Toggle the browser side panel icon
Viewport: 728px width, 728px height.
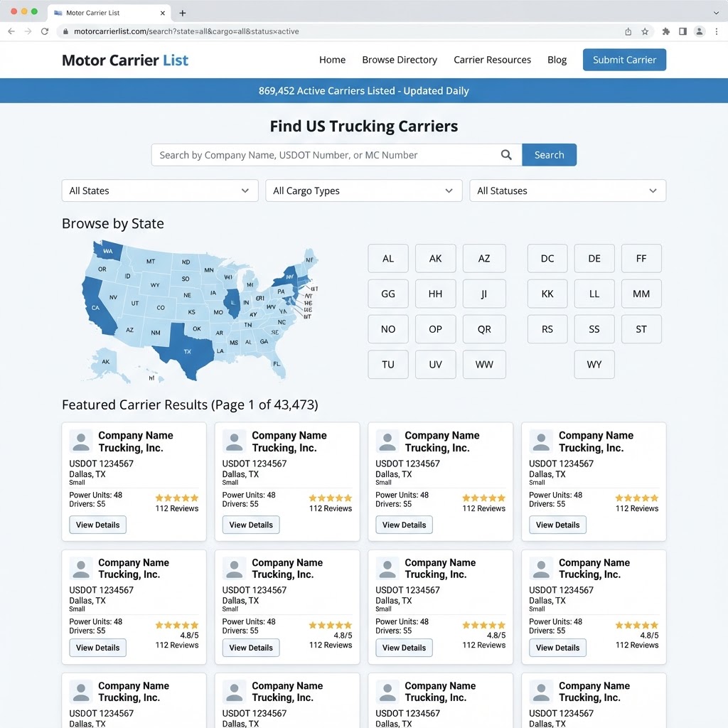(x=682, y=31)
